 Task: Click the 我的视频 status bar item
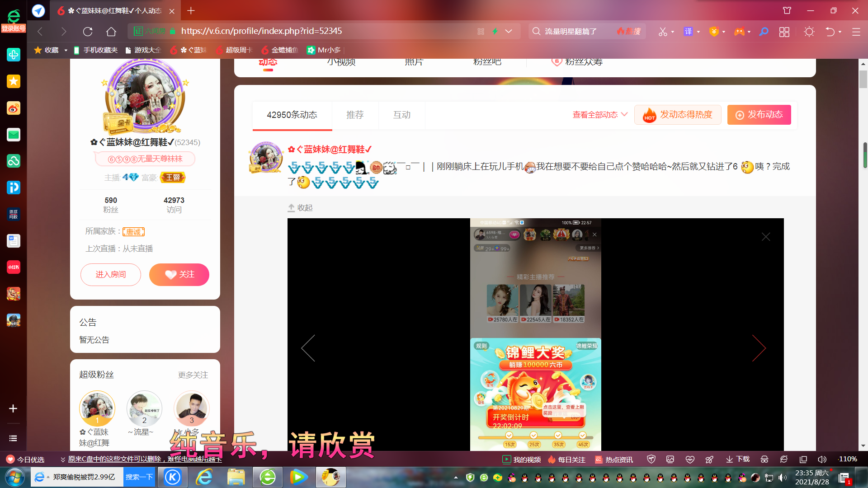[522, 460]
